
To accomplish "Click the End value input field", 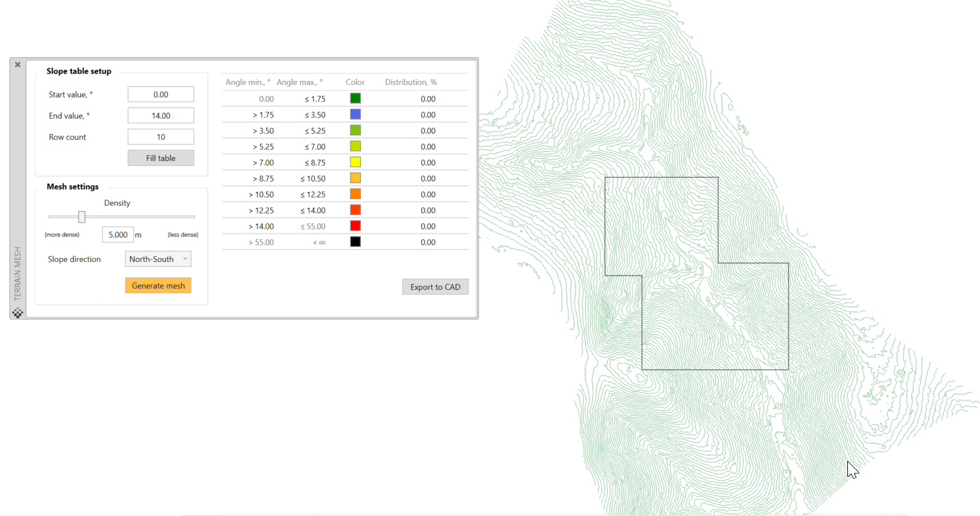I will tap(161, 116).
